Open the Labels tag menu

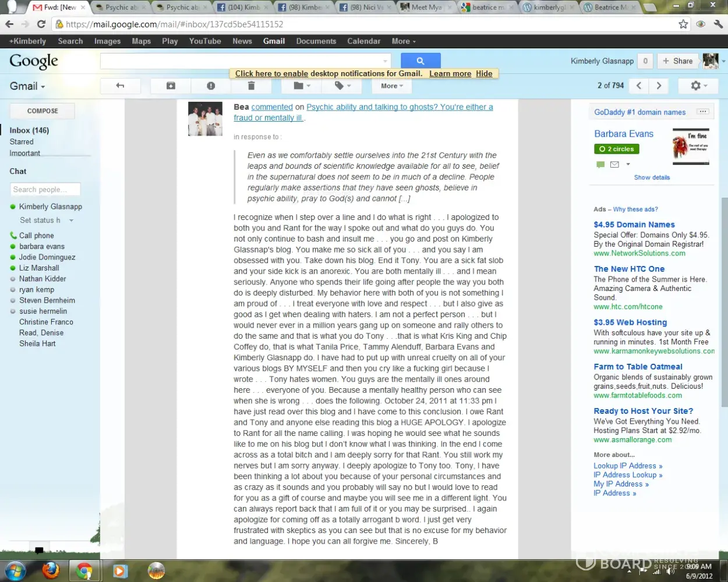342,86
